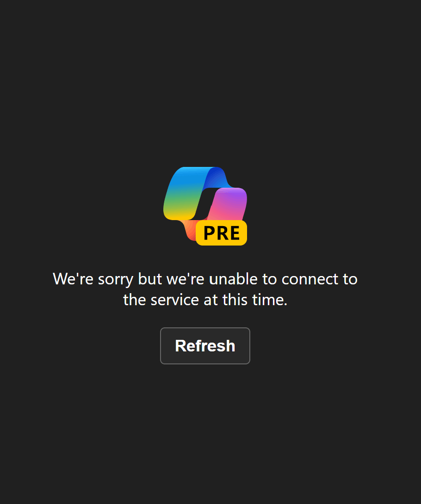Click the yellow PRE badge
The height and width of the screenshot is (504, 421).
(221, 233)
